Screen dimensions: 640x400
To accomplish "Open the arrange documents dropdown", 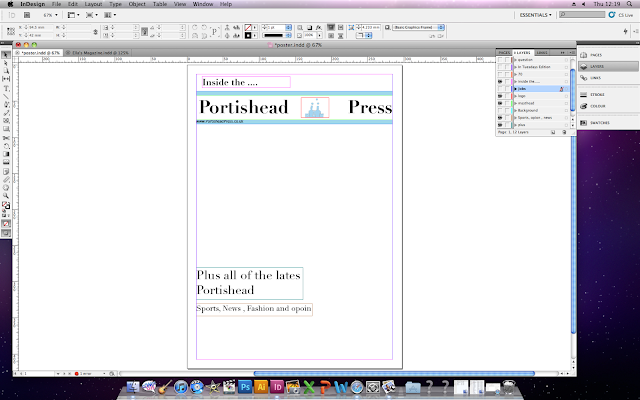I will [x=110, y=15].
